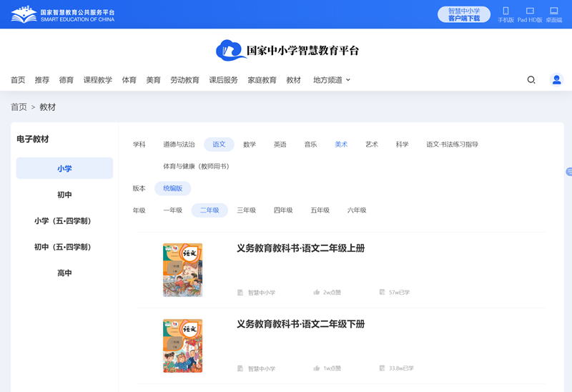
Task: Open the 课后服务 navigation item
Action: coord(223,80)
